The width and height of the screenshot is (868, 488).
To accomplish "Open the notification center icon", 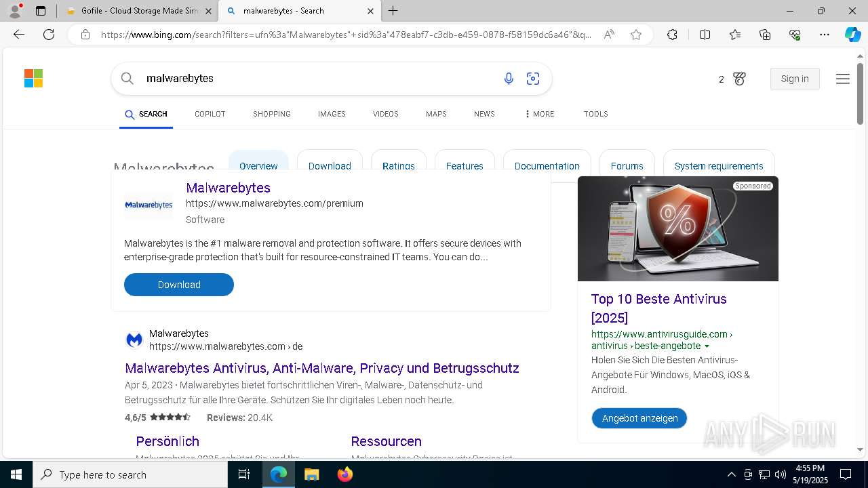I will point(846,474).
